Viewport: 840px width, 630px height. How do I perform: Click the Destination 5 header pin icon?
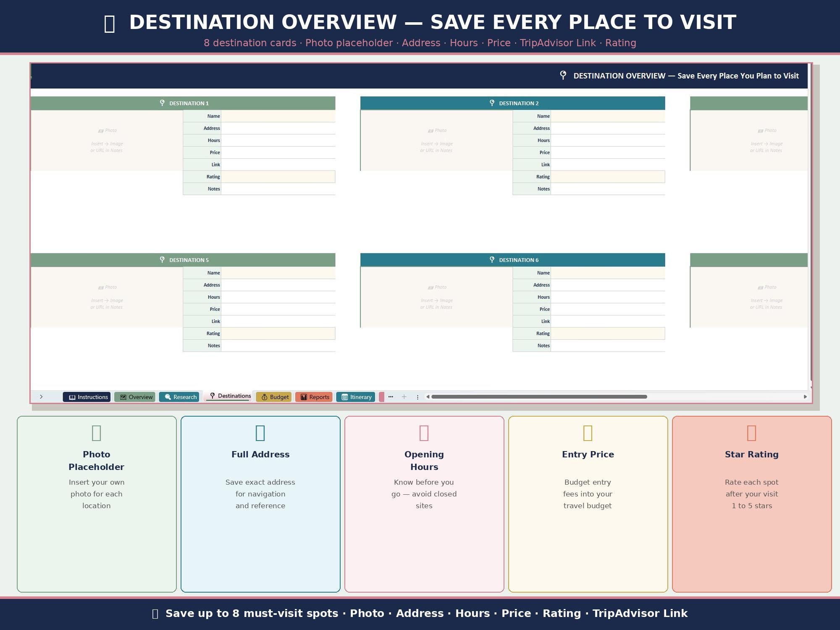[x=162, y=260]
